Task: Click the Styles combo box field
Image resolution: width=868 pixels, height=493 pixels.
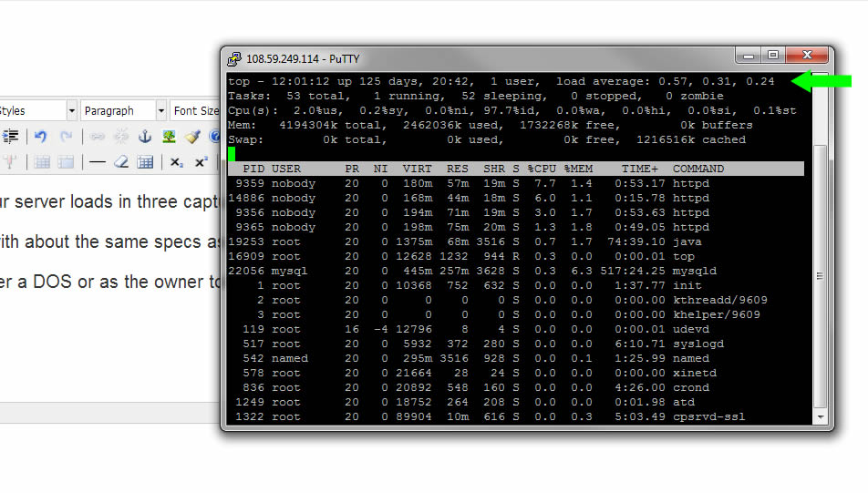Action: (37, 110)
